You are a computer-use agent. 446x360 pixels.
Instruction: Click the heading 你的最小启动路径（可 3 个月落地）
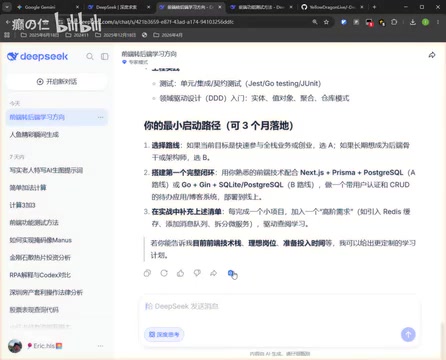tap(218, 126)
